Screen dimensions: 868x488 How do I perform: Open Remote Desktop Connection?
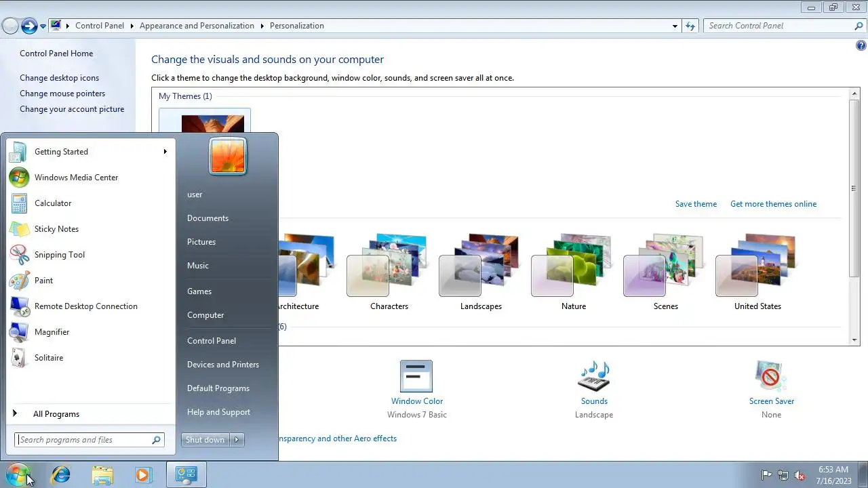(x=91, y=306)
